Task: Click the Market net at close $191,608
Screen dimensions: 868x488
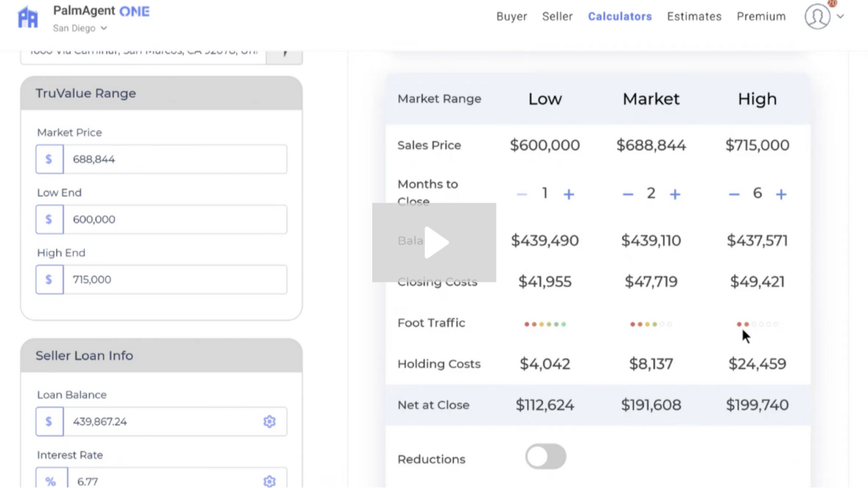Action: tap(651, 405)
